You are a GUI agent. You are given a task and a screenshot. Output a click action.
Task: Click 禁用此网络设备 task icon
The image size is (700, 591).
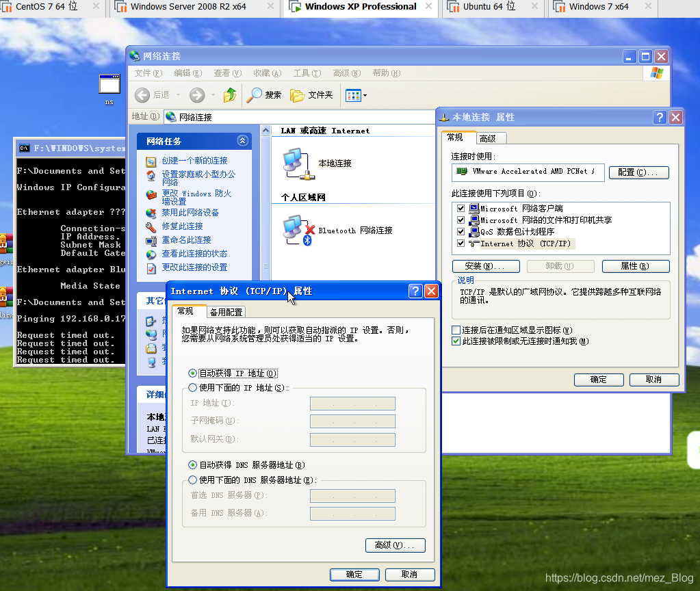(x=151, y=213)
